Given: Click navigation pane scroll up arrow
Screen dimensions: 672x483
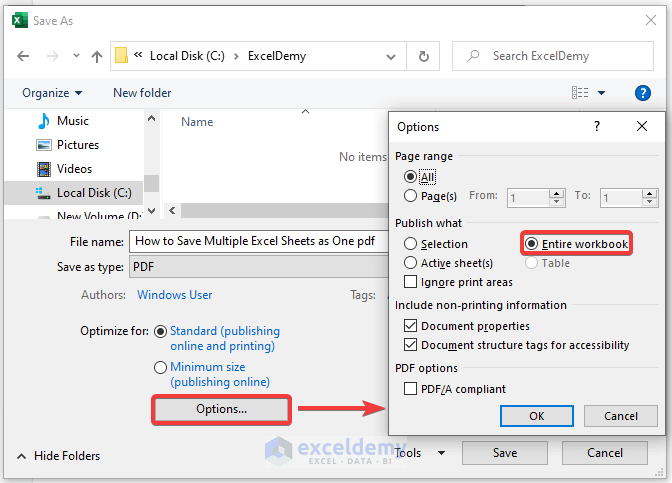Looking at the screenshot, I should point(152,118).
